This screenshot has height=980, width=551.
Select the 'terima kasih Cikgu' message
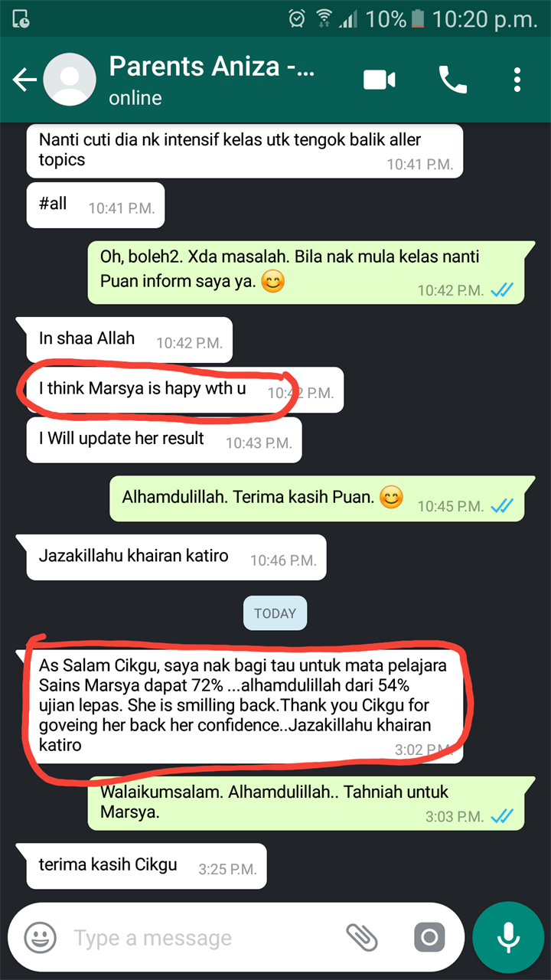click(x=146, y=866)
